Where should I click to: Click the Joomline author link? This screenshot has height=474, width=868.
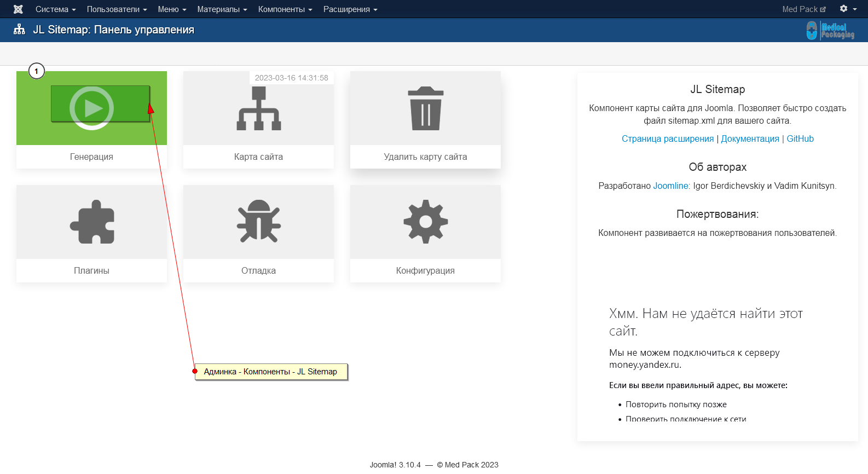[671, 186]
